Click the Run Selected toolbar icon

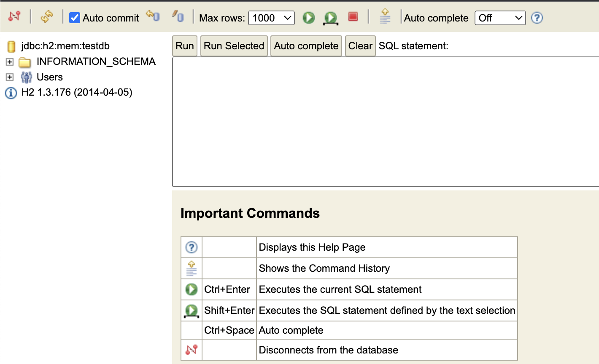pos(331,18)
